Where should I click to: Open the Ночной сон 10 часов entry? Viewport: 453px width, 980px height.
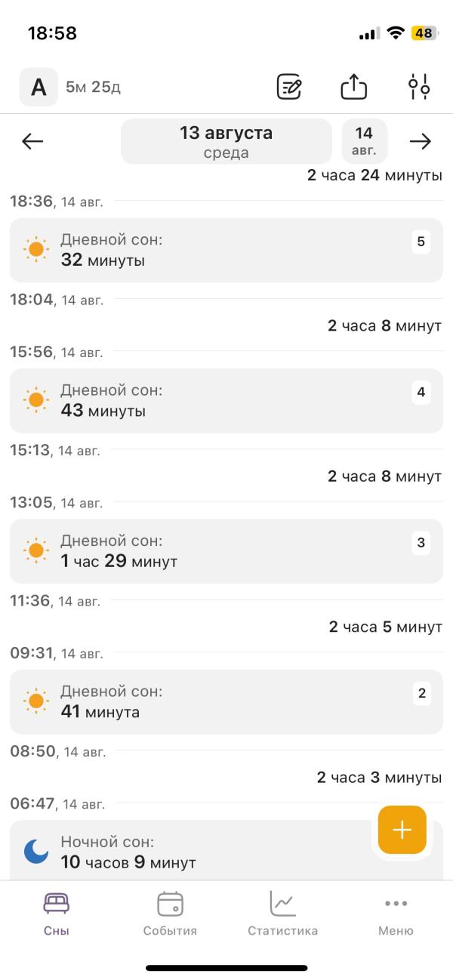coord(226,851)
